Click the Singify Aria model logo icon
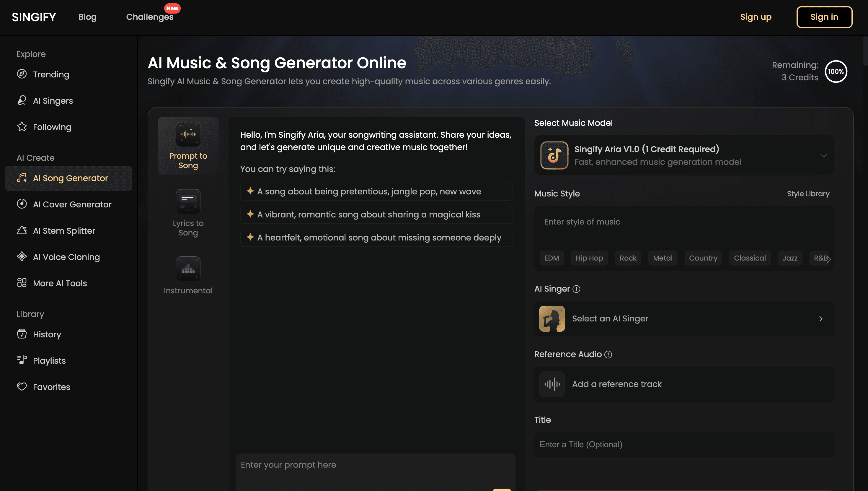This screenshot has height=491, width=868. [554, 155]
